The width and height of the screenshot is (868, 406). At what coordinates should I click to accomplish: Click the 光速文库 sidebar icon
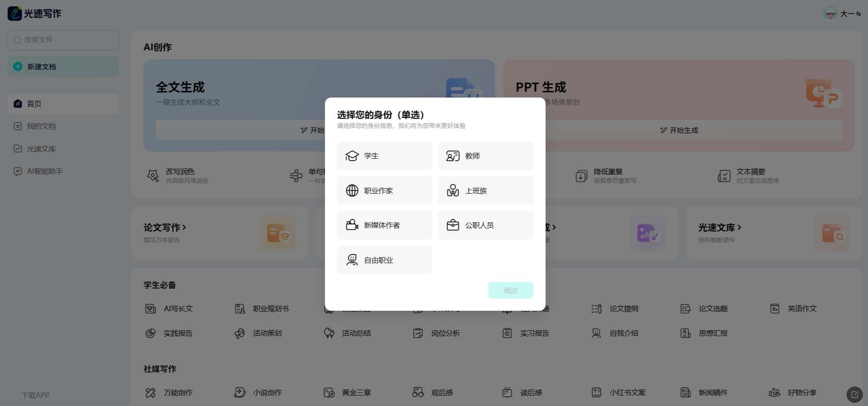click(18, 149)
